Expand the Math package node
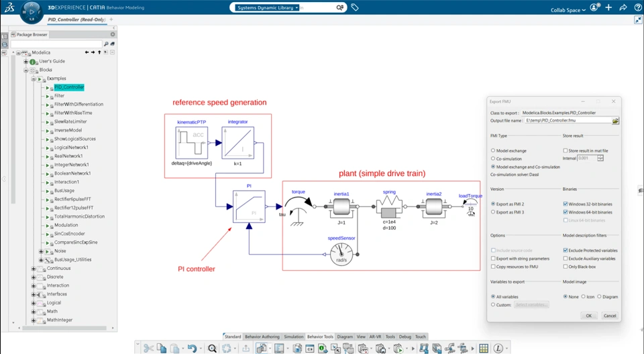 pyautogui.click(x=34, y=312)
